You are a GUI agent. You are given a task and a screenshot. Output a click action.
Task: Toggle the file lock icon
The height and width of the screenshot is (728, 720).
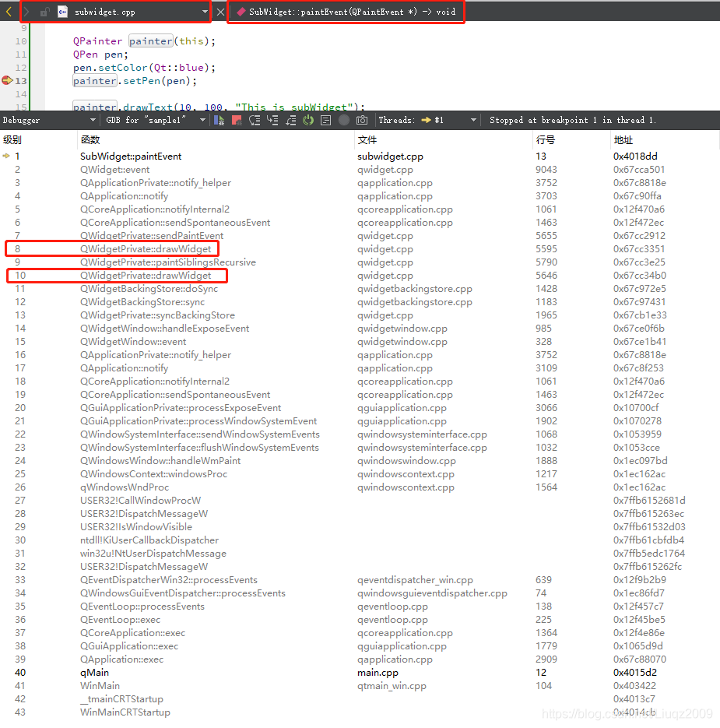[x=44, y=12]
